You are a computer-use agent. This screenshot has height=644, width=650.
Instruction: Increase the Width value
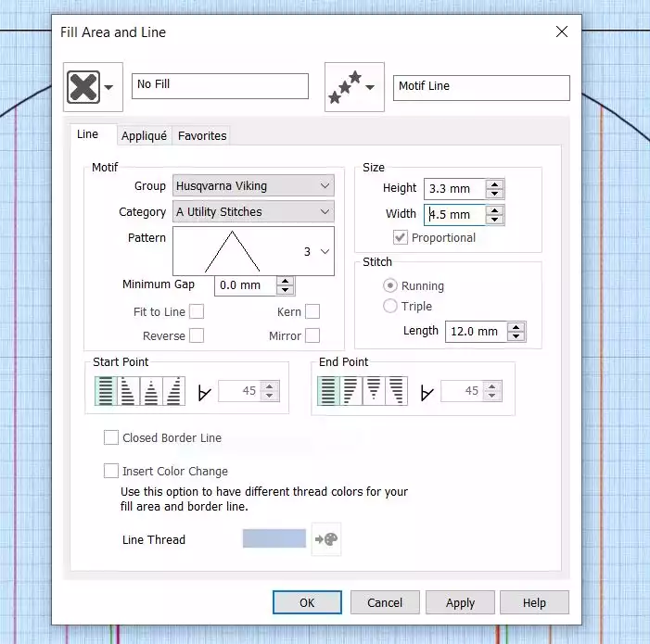(x=494, y=210)
